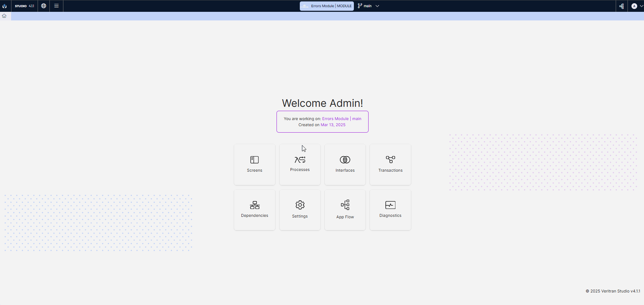Click the Veritran logo icon
The height and width of the screenshot is (305, 644).
coord(5,6)
